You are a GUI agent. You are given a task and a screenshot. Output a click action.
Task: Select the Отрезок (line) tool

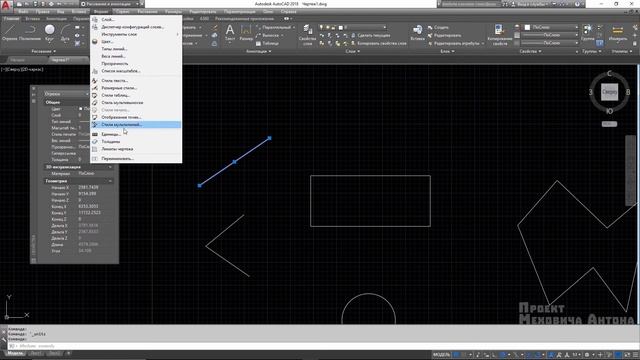[x=9, y=32]
